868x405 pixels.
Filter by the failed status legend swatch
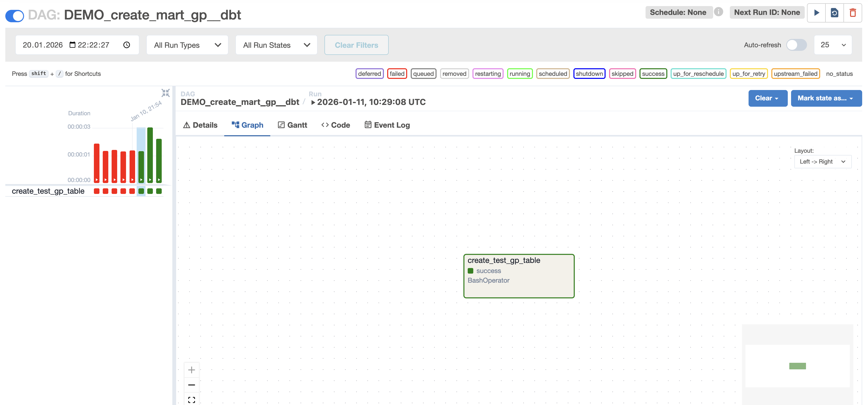click(x=397, y=74)
